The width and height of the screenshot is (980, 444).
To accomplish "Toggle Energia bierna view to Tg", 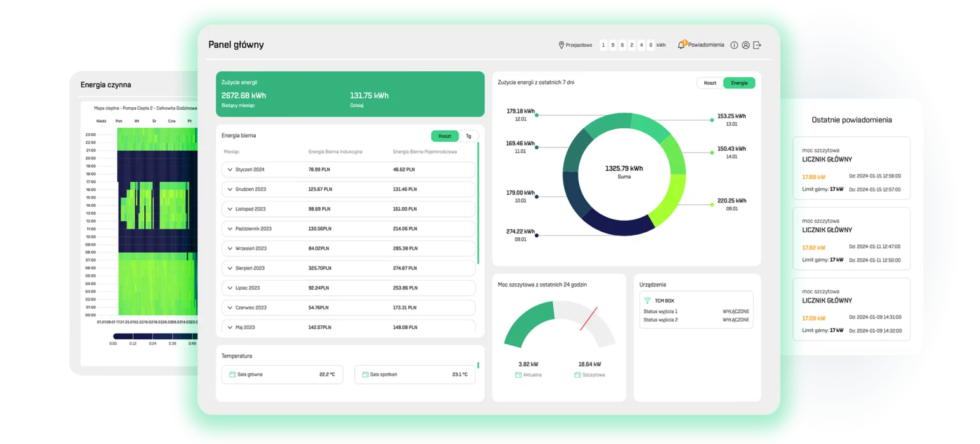I will [468, 136].
